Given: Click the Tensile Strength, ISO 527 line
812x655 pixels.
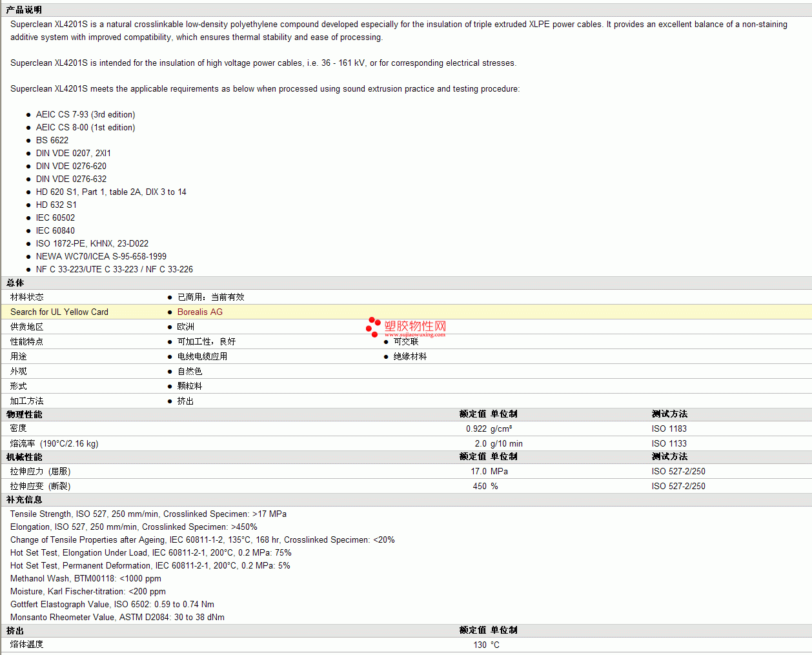Looking at the screenshot, I should point(148,514).
